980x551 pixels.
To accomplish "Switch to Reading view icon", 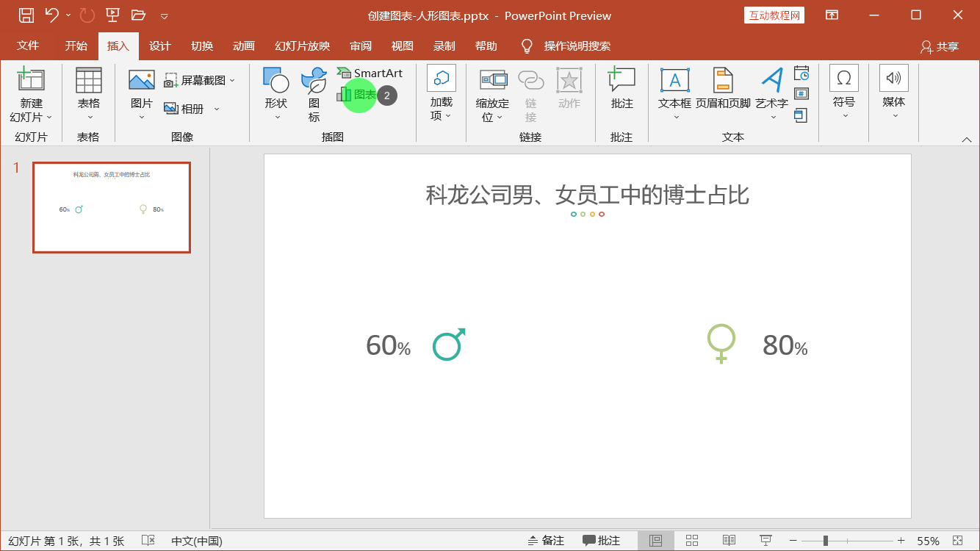I will coord(729,541).
